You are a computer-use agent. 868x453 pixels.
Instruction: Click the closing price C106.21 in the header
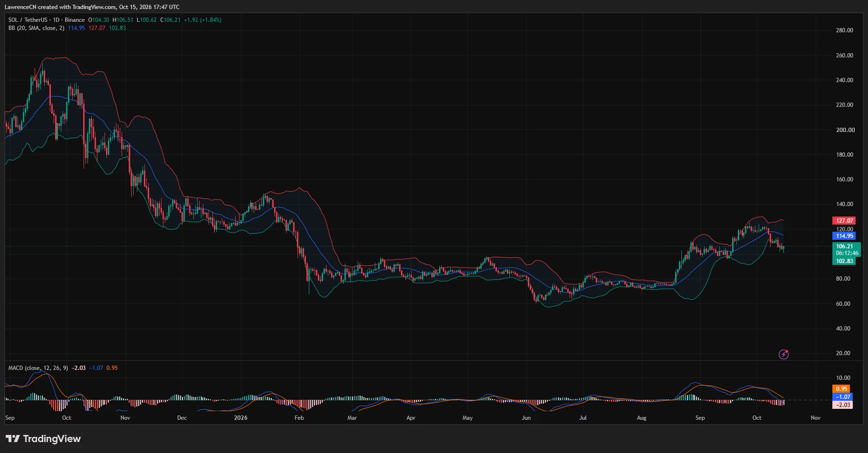point(171,20)
